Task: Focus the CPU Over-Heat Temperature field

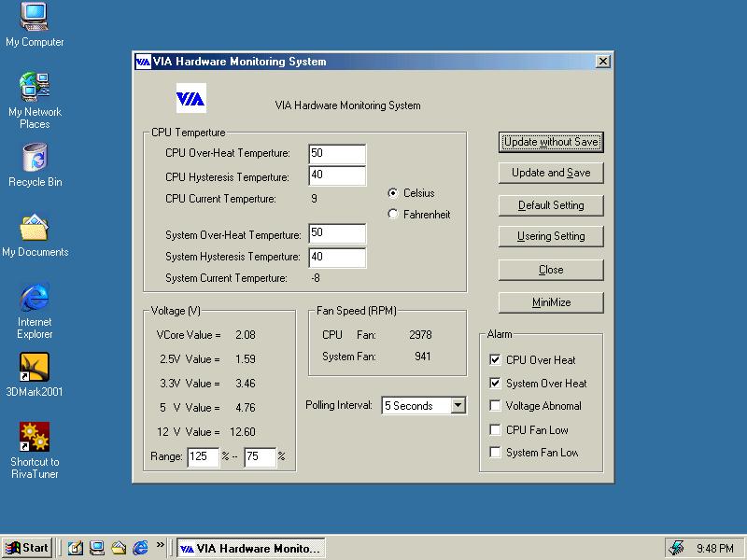Action: point(337,154)
